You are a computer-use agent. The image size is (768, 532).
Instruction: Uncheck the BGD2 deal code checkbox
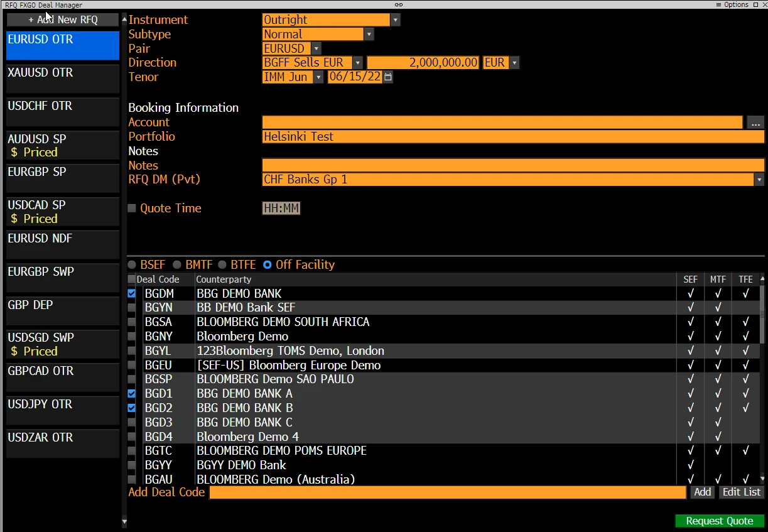(131, 408)
